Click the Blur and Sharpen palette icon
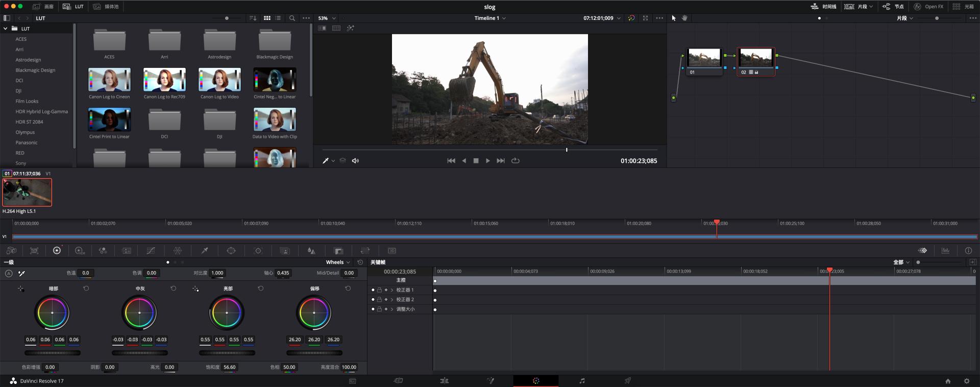This screenshot has height=387, width=980. (x=311, y=251)
